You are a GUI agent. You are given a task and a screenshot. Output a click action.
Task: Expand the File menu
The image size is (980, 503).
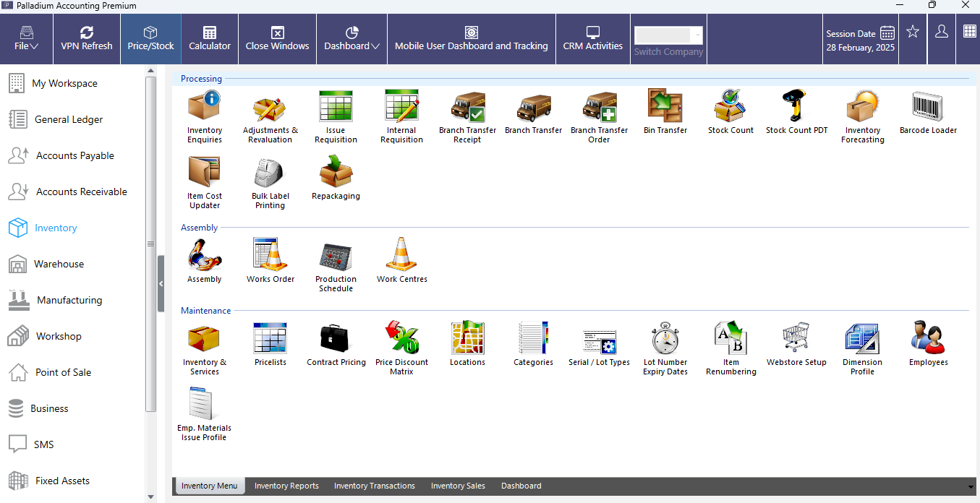27,38
